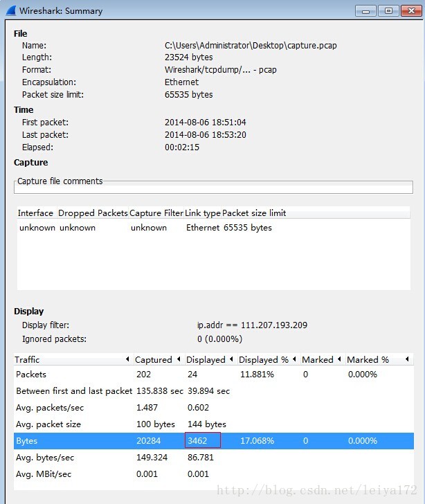Click the 86.781 displayed bytes/sec value
Screen dimensions: 425x504
point(201,458)
